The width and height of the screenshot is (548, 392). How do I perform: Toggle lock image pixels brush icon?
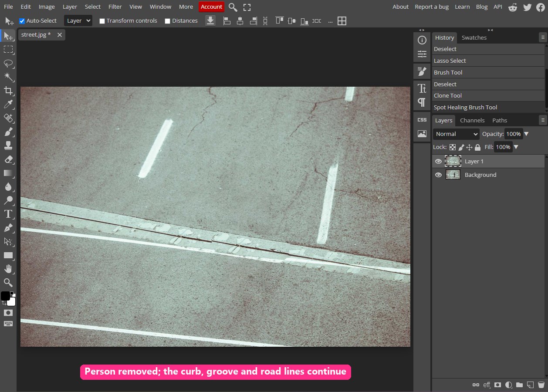pos(461,147)
